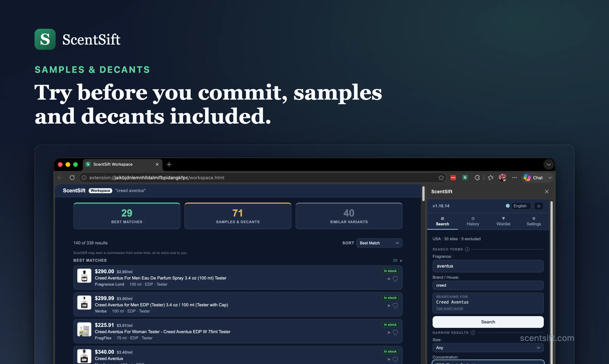Close the ScentSift side panel
This screenshot has height=364, width=609.
[547, 192]
